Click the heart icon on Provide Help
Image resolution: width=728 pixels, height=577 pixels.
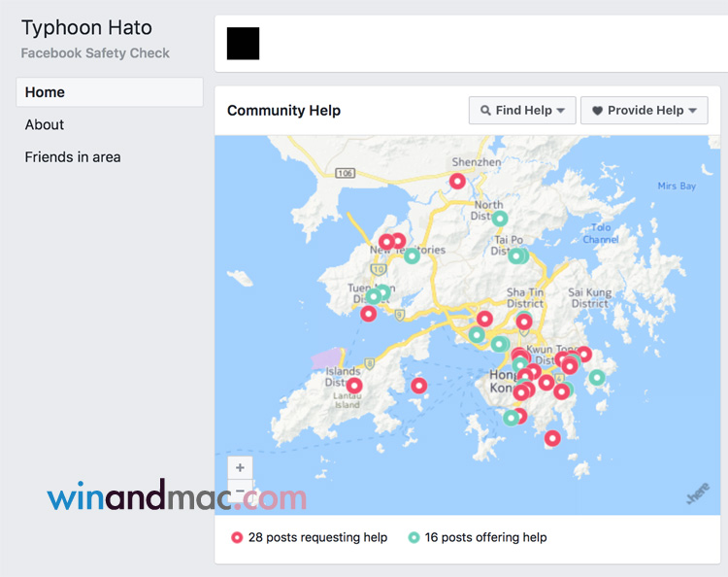(597, 111)
